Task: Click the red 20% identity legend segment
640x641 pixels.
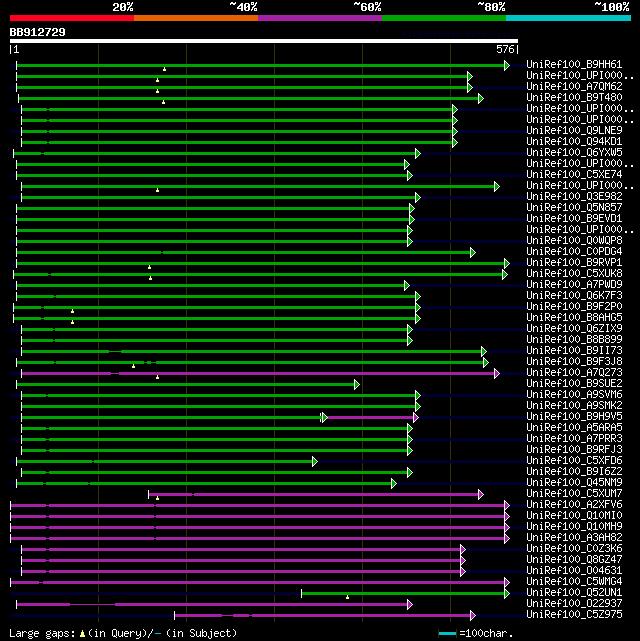Action: 72,18
